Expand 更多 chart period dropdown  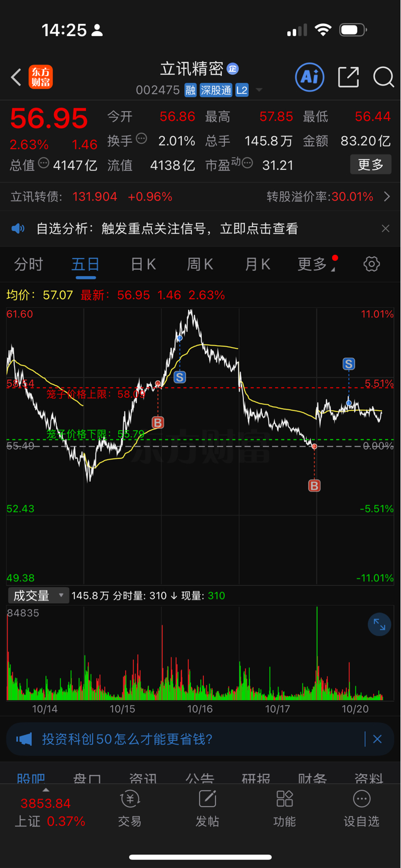pos(316,264)
